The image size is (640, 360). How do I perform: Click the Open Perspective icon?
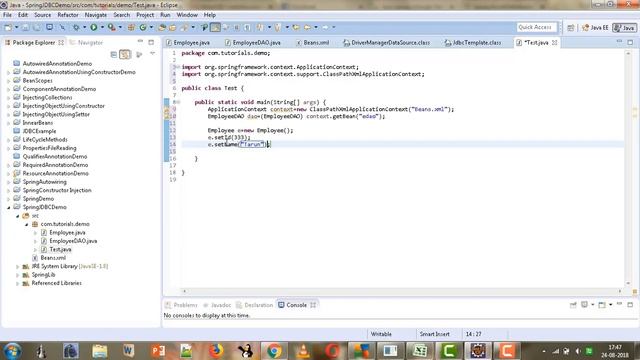[571, 27]
